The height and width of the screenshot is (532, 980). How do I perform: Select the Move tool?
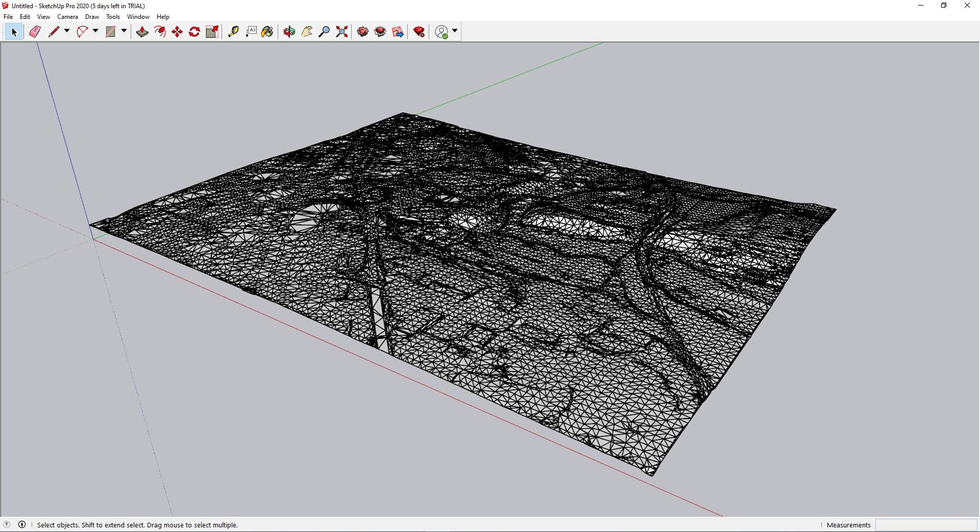pos(177,32)
